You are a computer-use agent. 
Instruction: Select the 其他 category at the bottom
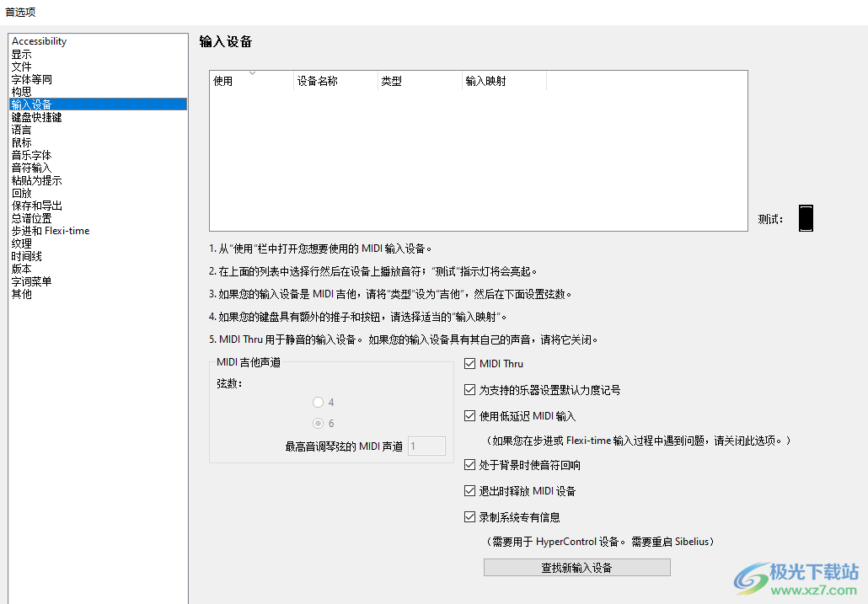(x=21, y=293)
